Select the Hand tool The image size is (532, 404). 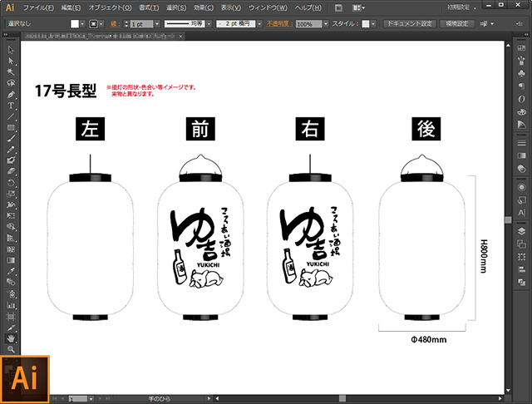[11, 338]
